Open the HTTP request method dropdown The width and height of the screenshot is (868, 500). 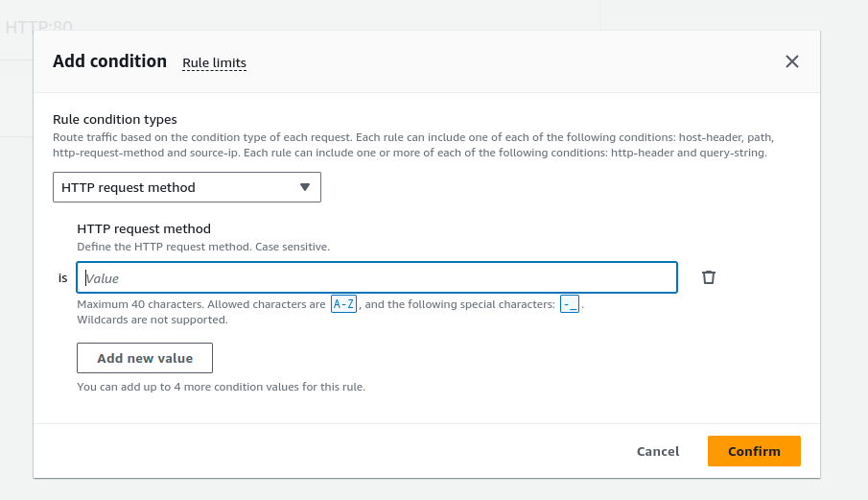[187, 187]
